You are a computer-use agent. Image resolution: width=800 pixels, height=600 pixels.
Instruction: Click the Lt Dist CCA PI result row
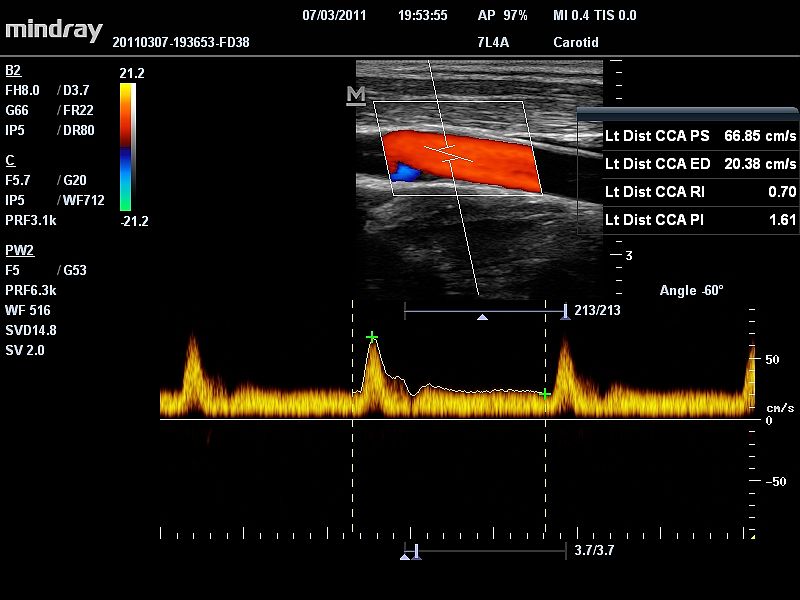[x=700, y=218]
